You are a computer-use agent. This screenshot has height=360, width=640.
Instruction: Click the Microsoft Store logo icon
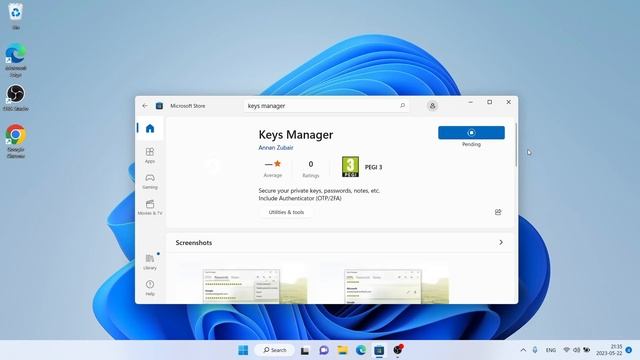point(159,106)
